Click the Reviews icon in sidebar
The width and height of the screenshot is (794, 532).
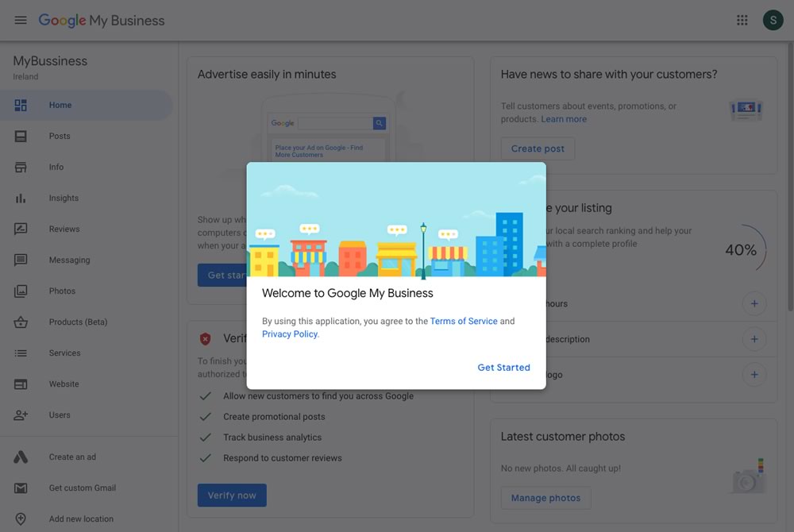[x=21, y=229]
